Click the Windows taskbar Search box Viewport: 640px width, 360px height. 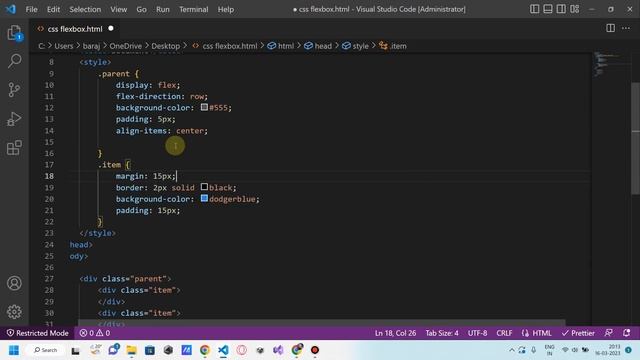pos(45,350)
